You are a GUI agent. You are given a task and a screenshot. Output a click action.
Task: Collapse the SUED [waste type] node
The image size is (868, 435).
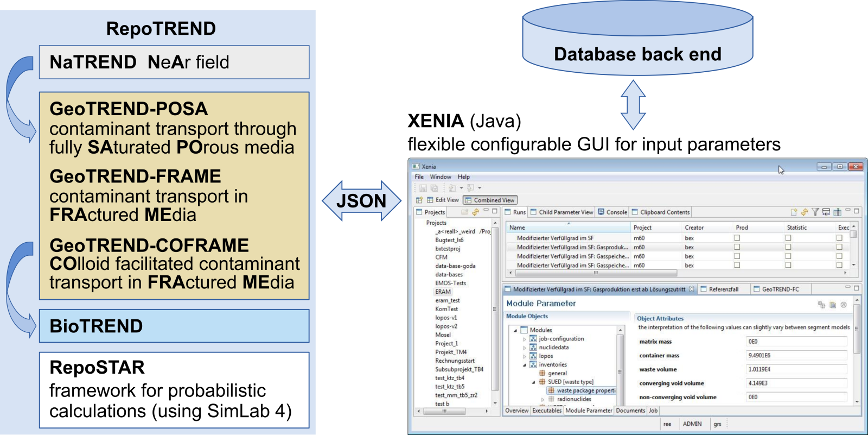534,382
